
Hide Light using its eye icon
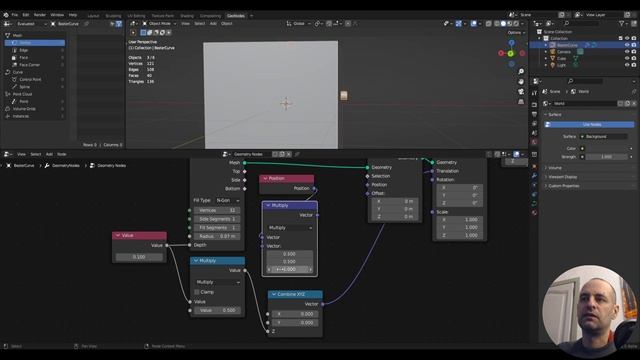627,65
